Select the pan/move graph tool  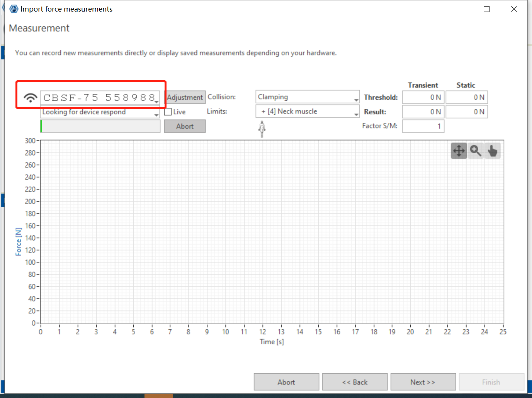click(x=459, y=151)
